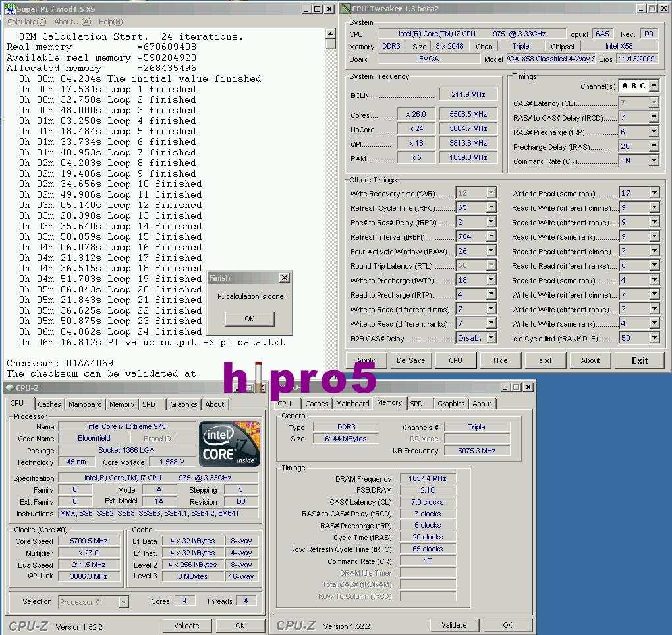672x635 pixels.
Task: Click Exit button in CPU-Tweaker
Action: [640, 360]
